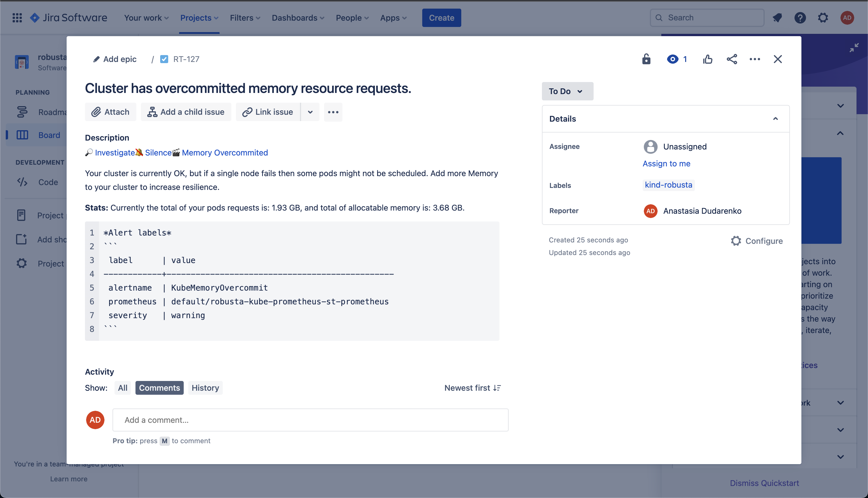
Task: Click the kind-robusta label
Action: (x=668, y=185)
